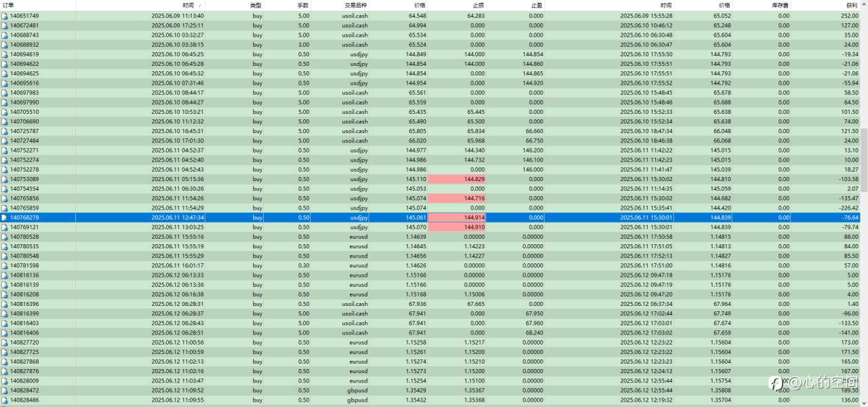Pick the icon in front of order 140828486
Viewport: 868px width, 407px height.
click(4, 400)
